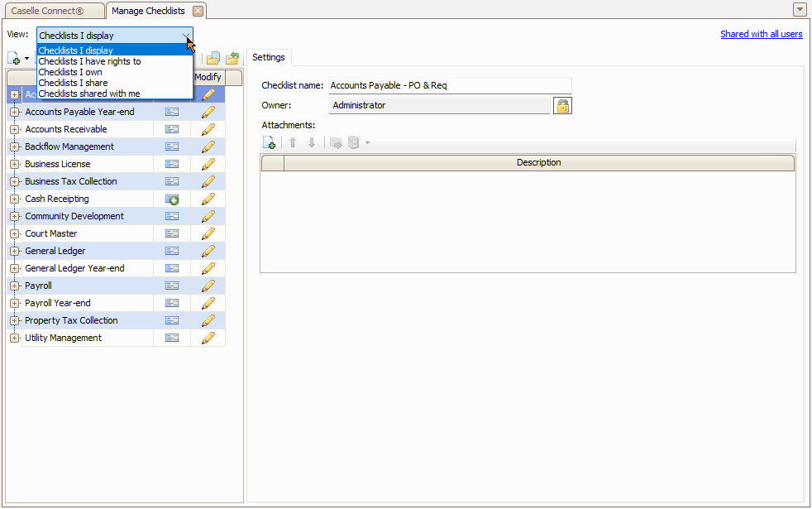Click the Checklist name input field
Image resolution: width=812 pixels, height=509 pixels.
coord(449,85)
